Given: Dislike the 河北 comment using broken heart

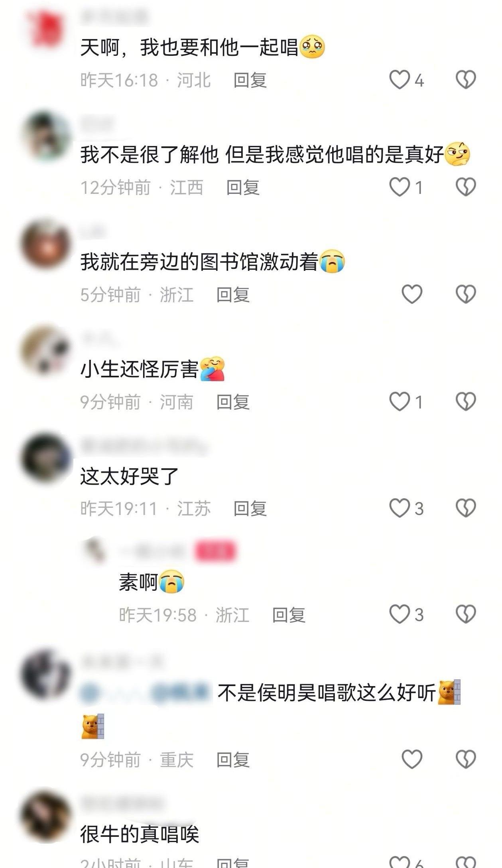Looking at the screenshot, I should [466, 79].
